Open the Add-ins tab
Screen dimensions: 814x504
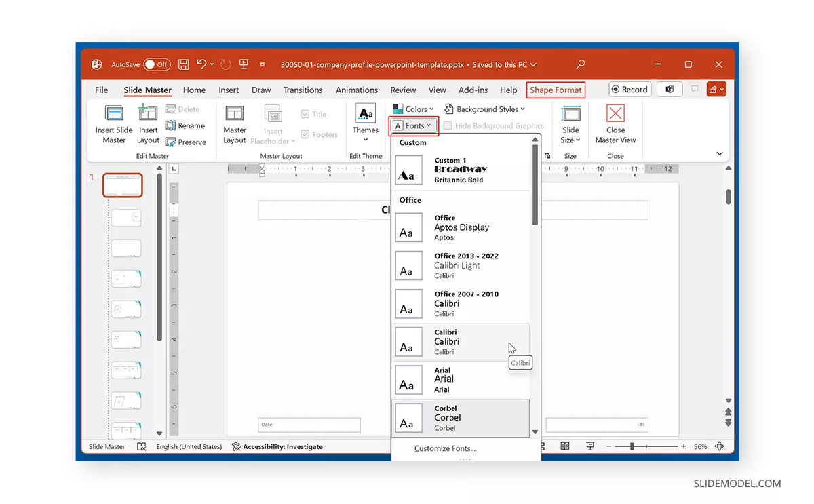point(473,90)
